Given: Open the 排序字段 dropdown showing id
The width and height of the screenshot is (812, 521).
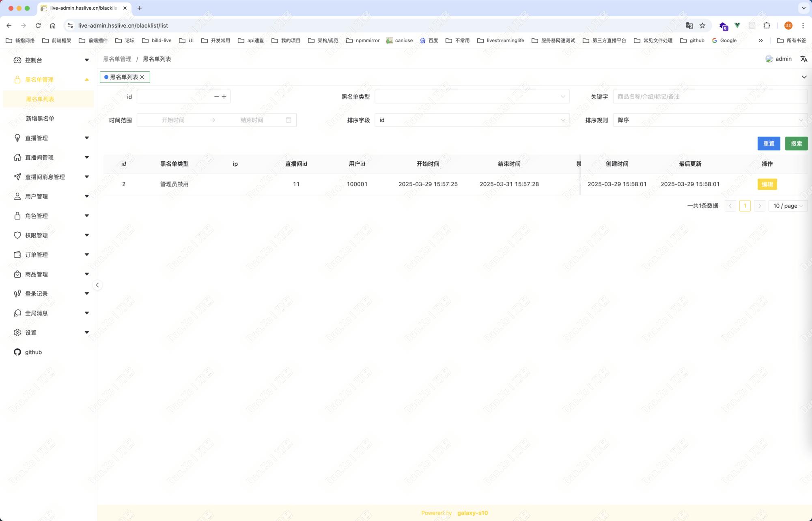Looking at the screenshot, I should click(472, 120).
